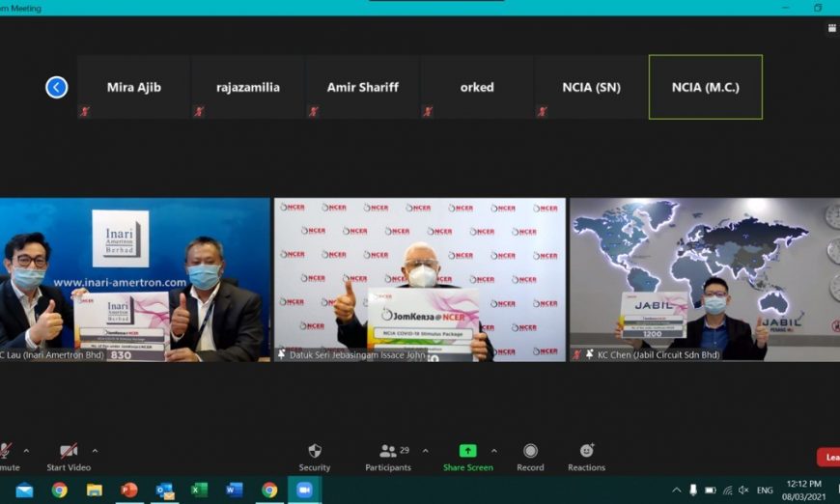Open File Explorer in taskbar
Image resolution: width=840 pixels, height=504 pixels.
[x=95, y=490]
